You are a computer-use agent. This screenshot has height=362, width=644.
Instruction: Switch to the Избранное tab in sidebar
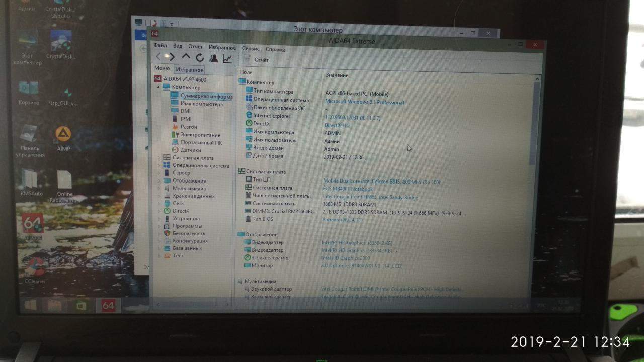(189, 70)
